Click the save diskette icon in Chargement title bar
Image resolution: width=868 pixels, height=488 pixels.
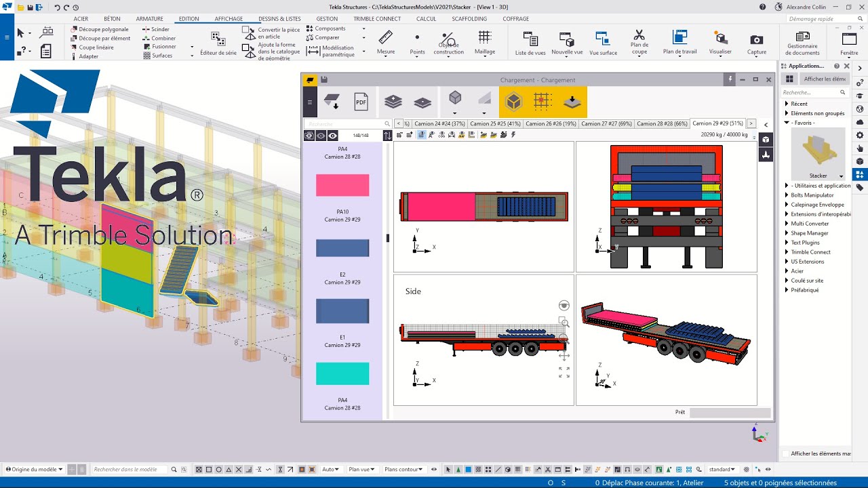(324, 80)
